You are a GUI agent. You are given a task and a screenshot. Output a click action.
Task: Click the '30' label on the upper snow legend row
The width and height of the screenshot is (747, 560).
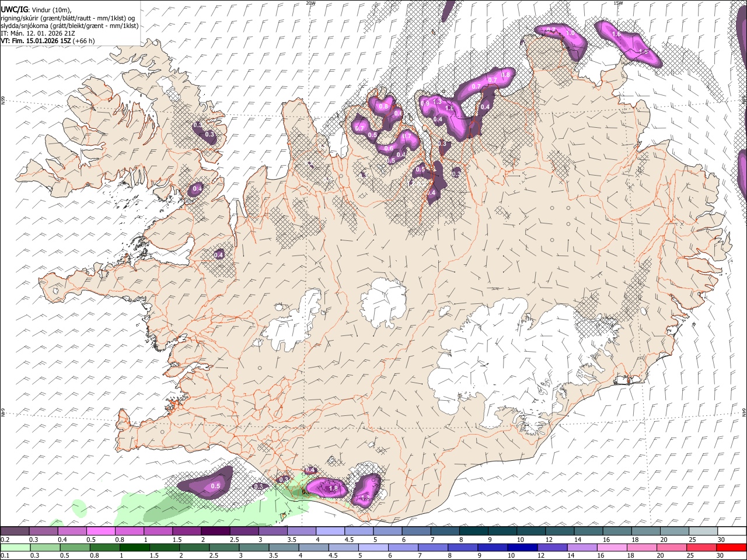721,540
